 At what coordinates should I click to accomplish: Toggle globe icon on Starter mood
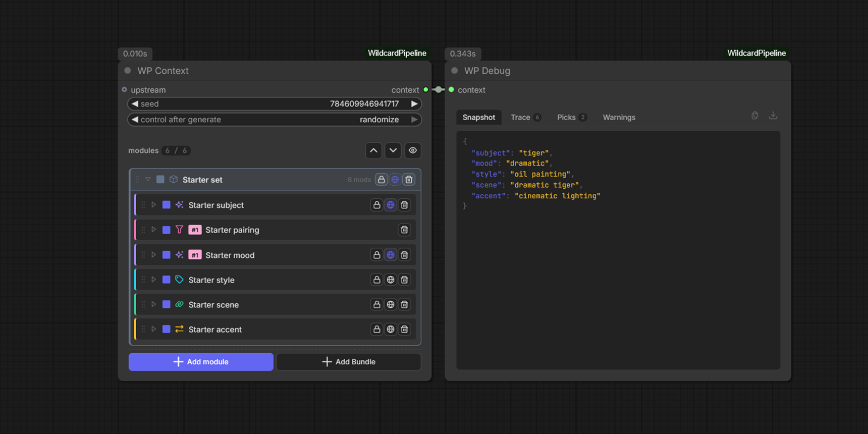391,255
